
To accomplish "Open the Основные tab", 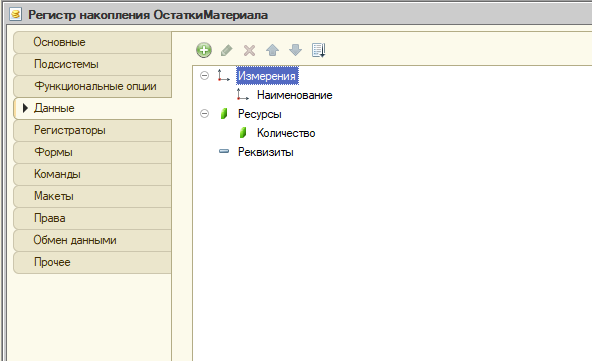I will (92, 42).
